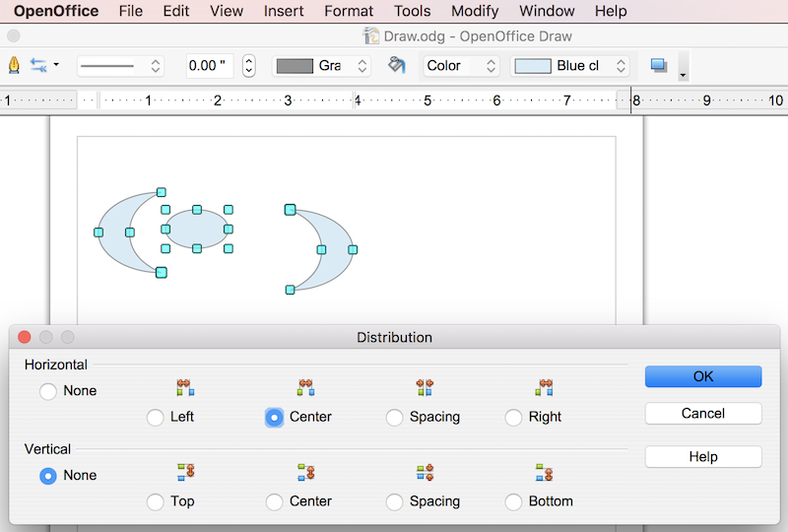Click the gray line color swatch
Viewport: 788px width, 532px height.
295,66
